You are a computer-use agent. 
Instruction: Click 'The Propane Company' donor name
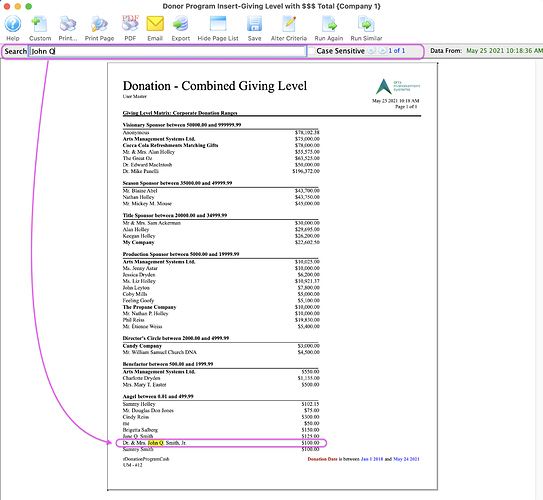click(149, 307)
